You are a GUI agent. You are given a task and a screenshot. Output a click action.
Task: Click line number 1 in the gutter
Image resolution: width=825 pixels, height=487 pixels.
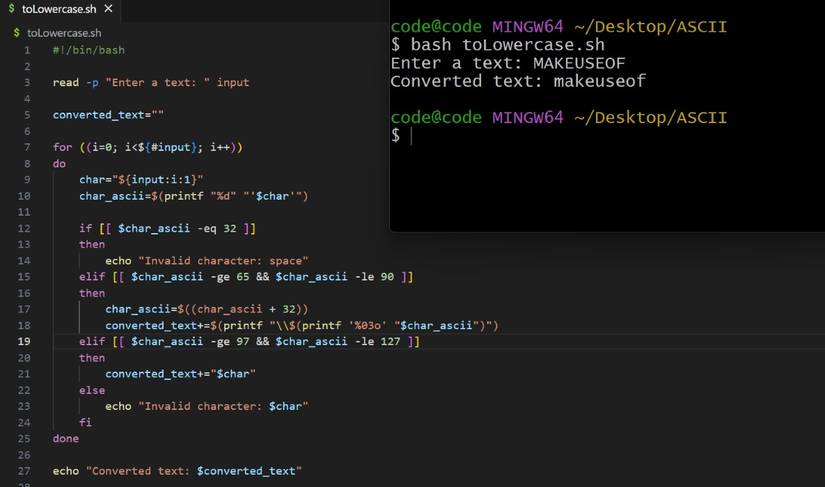pos(27,49)
